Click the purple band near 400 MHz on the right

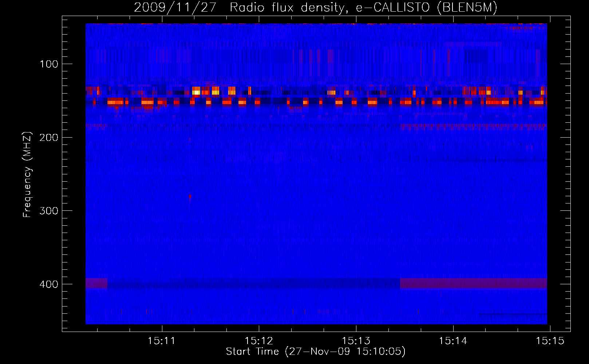(x=473, y=283)
